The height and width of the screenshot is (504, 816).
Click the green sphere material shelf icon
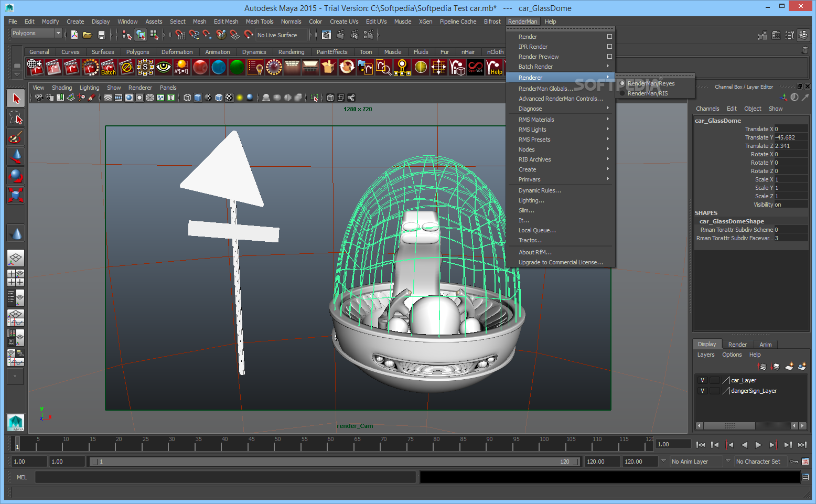click(x=237, y=67)
